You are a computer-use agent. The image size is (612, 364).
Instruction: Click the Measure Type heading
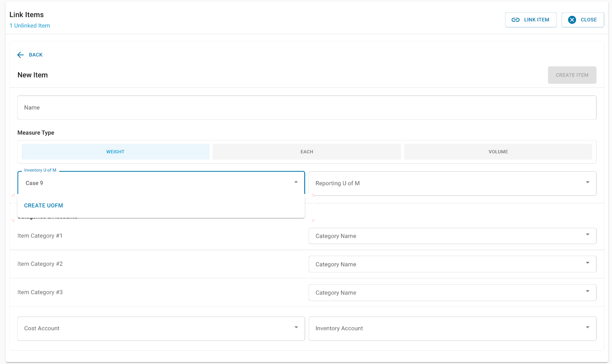[36, 133]
